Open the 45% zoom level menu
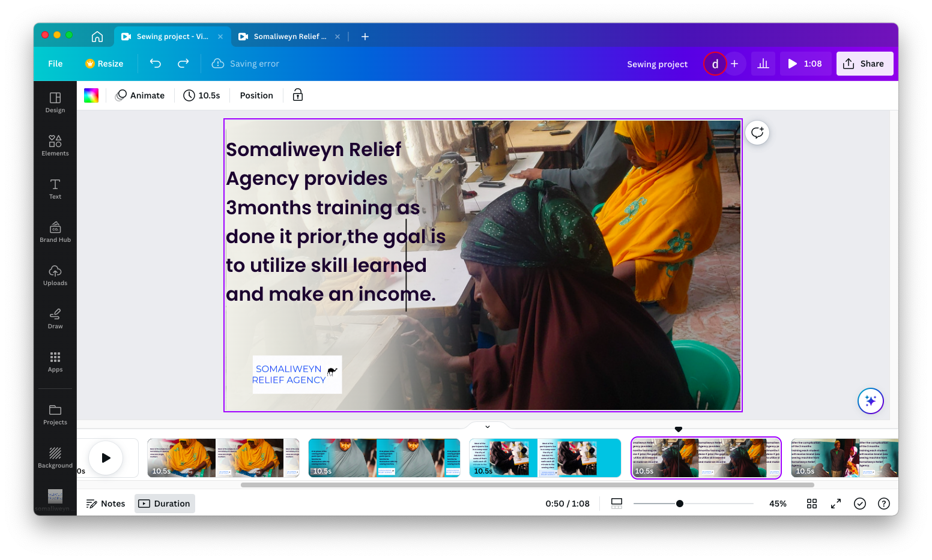Screen dimensions: 932x560 tap(778, 504)
